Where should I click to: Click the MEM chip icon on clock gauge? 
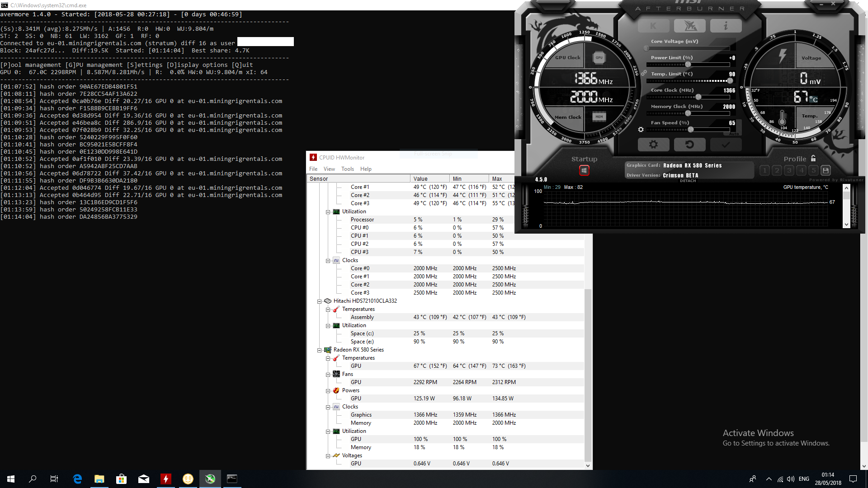tap(599, 117)
